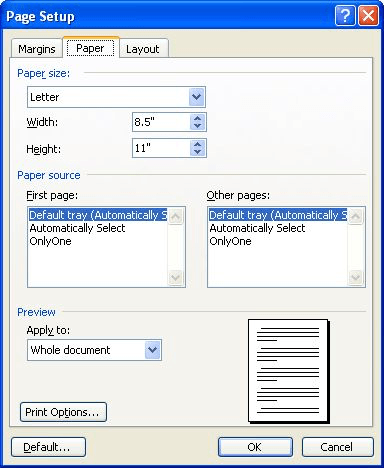Increase the Width value with up arrow
The height and width of the screenshot is (468, 384).
[197, 118]
